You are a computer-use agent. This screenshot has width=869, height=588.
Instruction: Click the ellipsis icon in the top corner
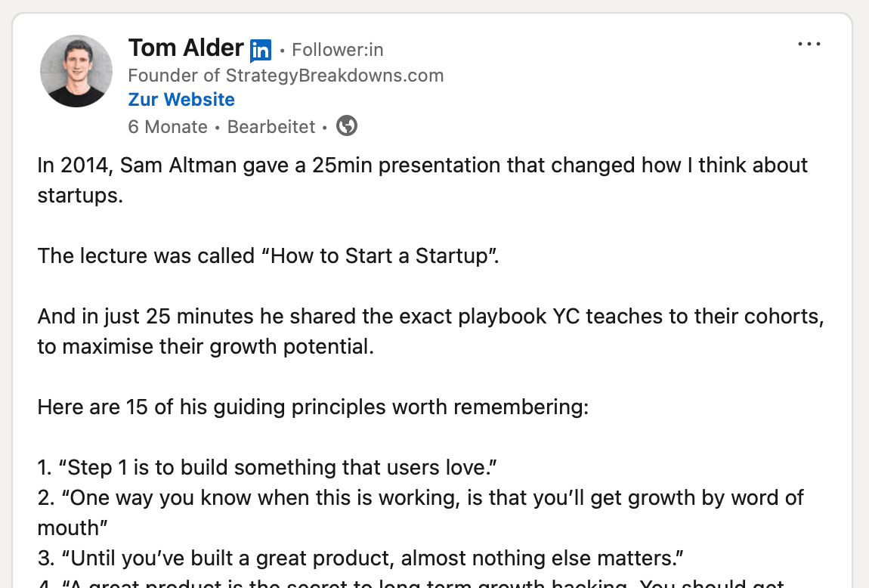(x=809, y=44)
